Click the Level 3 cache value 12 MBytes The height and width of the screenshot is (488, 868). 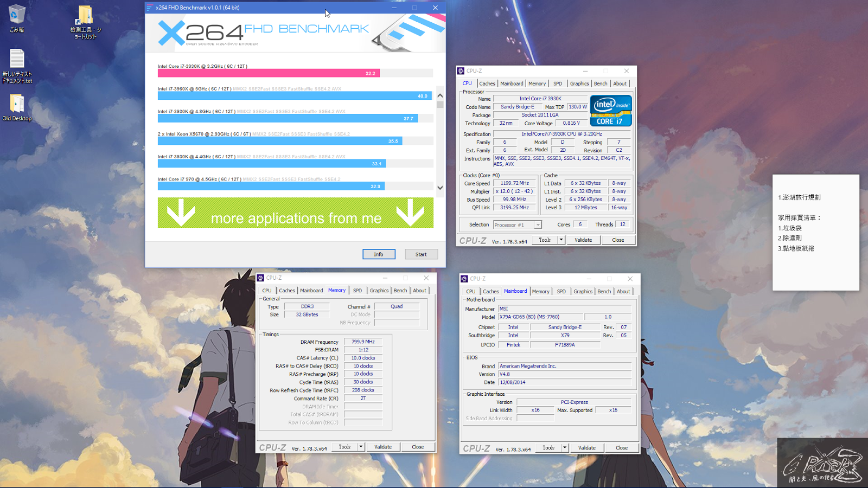pos(586,208)
